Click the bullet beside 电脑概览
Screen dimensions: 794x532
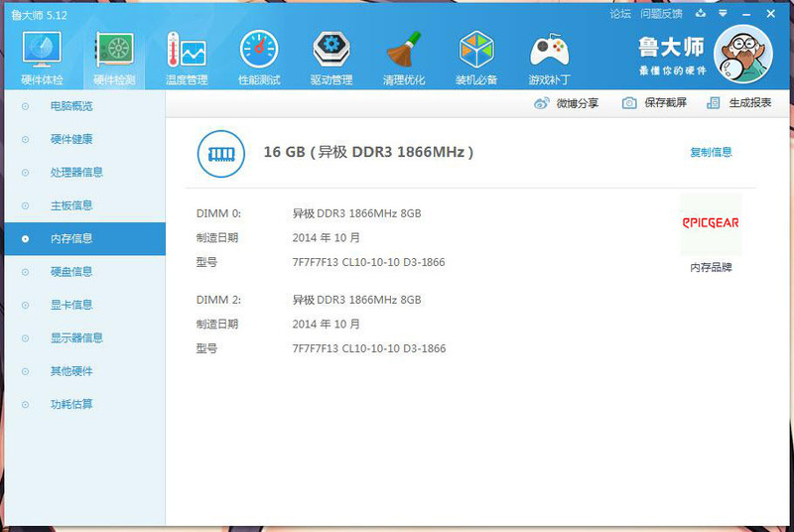tap(26, 106)
